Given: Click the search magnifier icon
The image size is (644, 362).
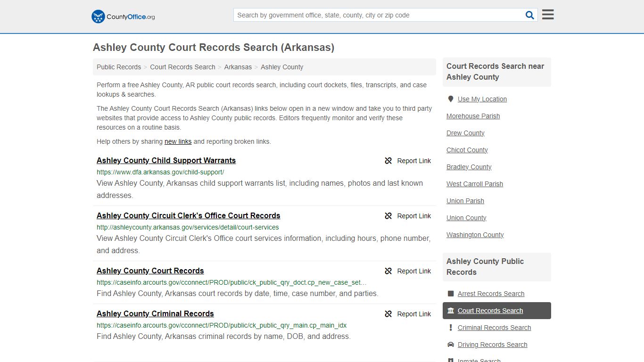Looking at the screenshot, I should pyautogui.click(x=530, y=15).
